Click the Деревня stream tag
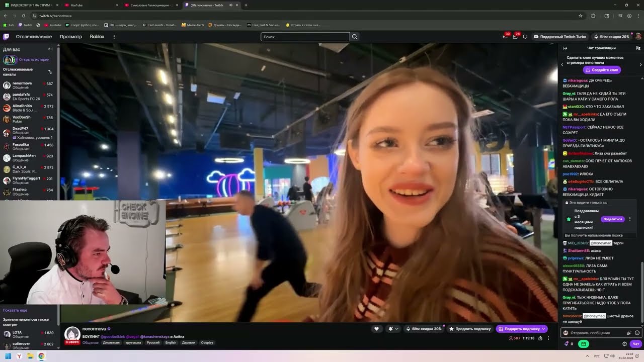This screenshot has width=644, height=362. (x=189, y=343)
